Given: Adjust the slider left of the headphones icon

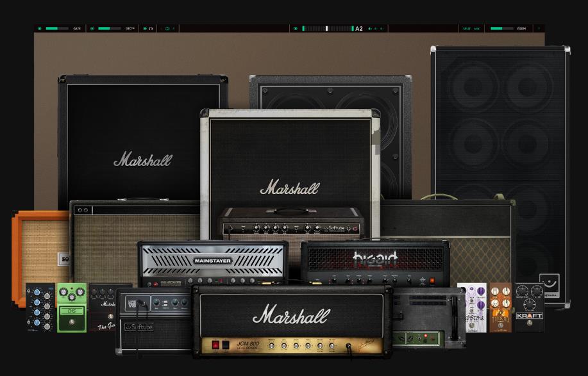Looking at the screenshot, I should click(x=110, y=28).
